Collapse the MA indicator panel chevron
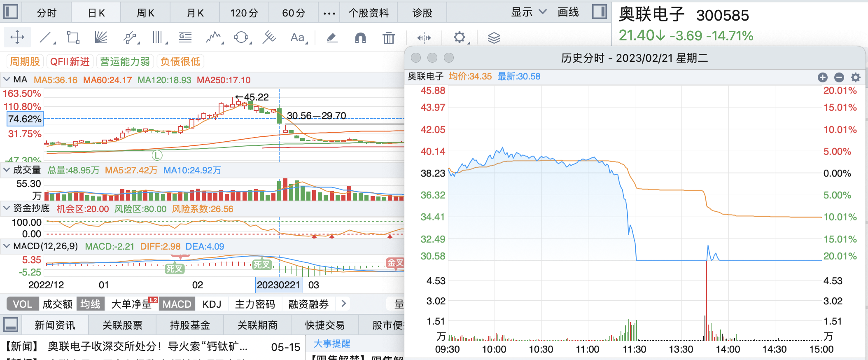 tap(7, 79)
